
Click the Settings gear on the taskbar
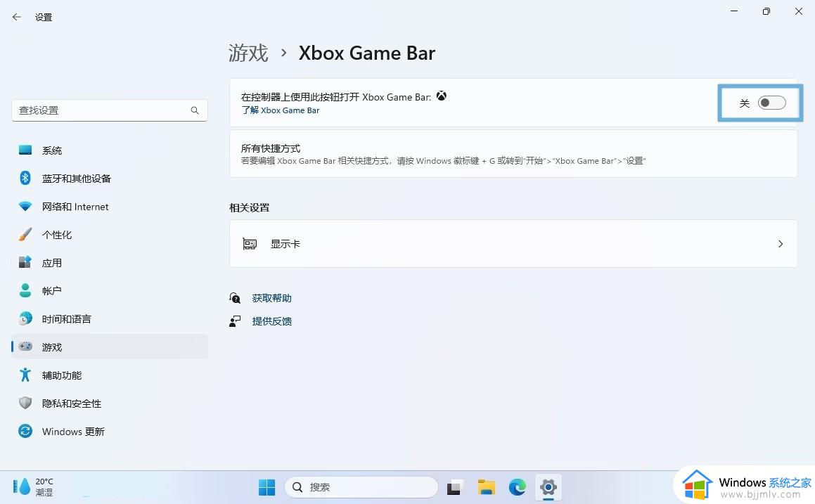[x=548, y=487]
